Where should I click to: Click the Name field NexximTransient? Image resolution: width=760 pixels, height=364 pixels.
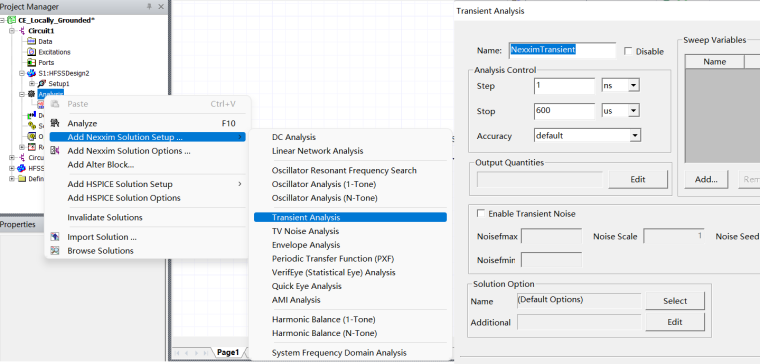click(562, 50)
